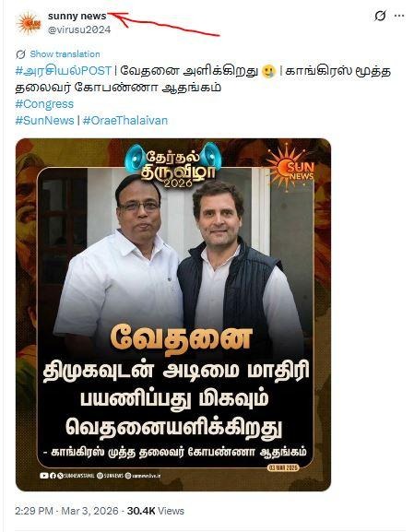Image resolution: width=414 pixels, height=532 pixels.
Task: Click the Instagram icon beside SUNNEWS text
Action: [100, 476]
